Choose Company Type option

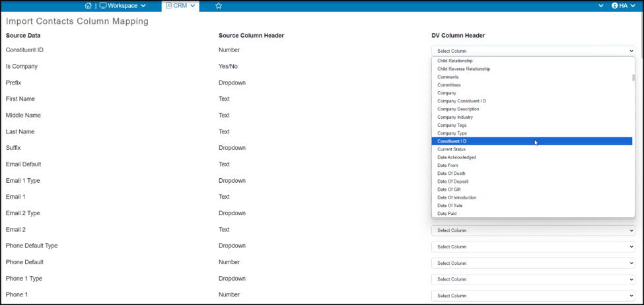[x=532, y=133]
